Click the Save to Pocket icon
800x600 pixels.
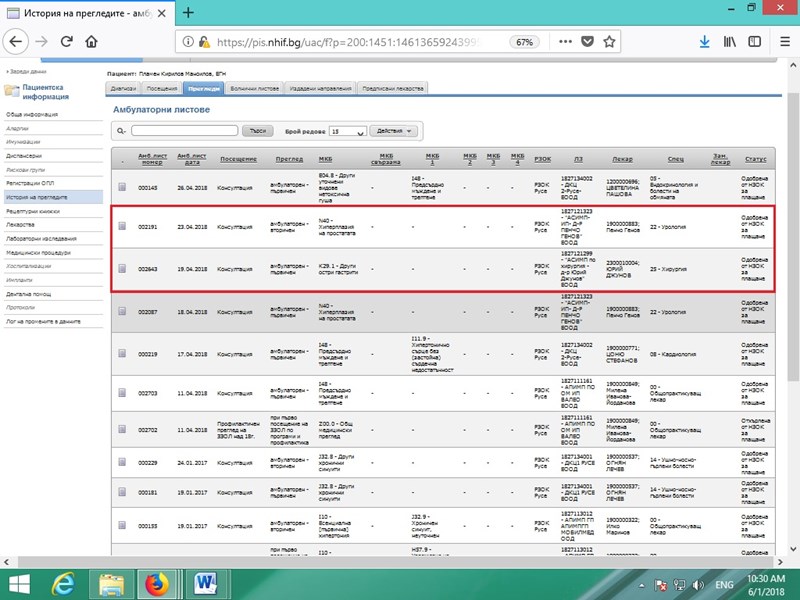click(587, 42)
